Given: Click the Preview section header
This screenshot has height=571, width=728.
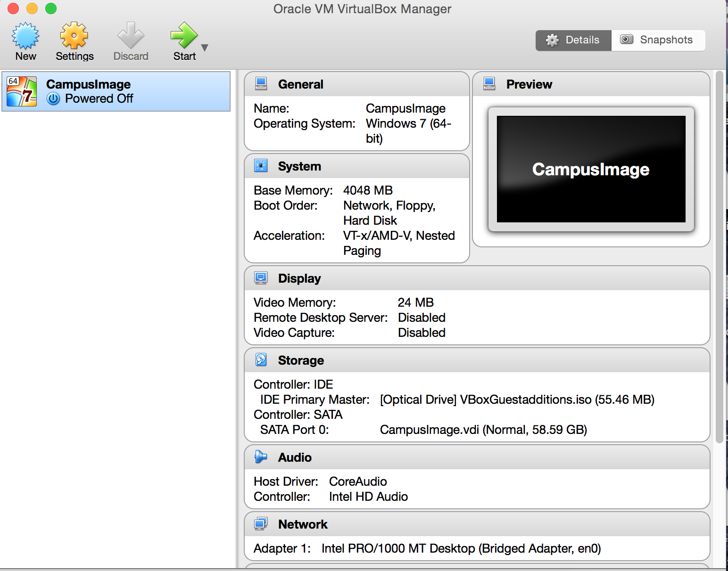Looking at the screenshot, I should tap(529, 84).
